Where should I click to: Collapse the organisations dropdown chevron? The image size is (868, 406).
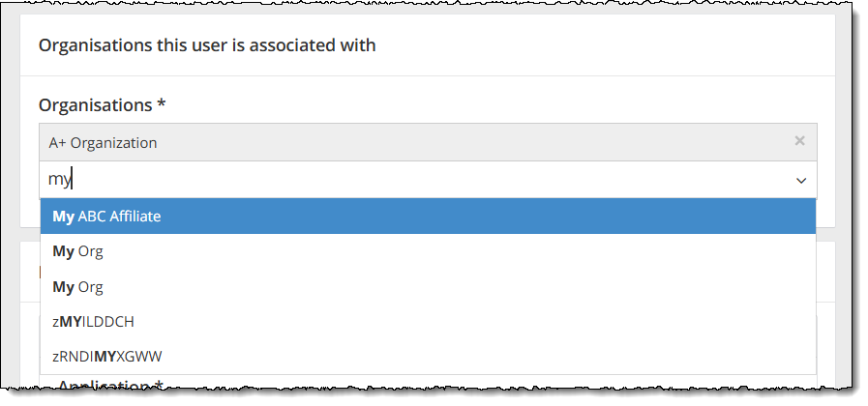point(801,181)
